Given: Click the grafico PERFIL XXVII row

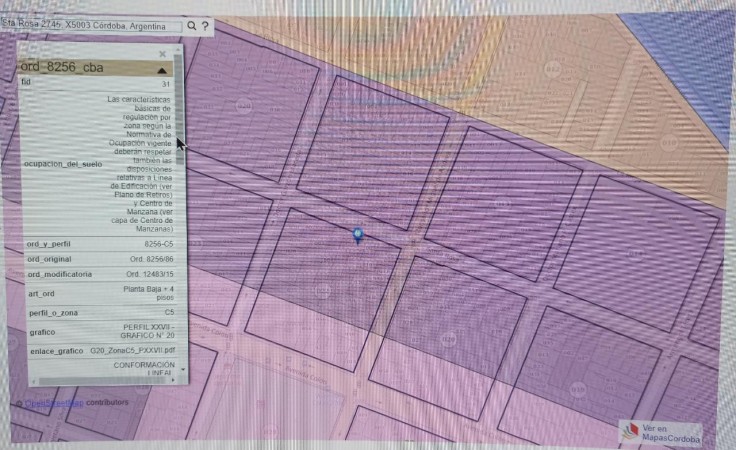Looking at the screenshot, I should (x=98, y=332).
